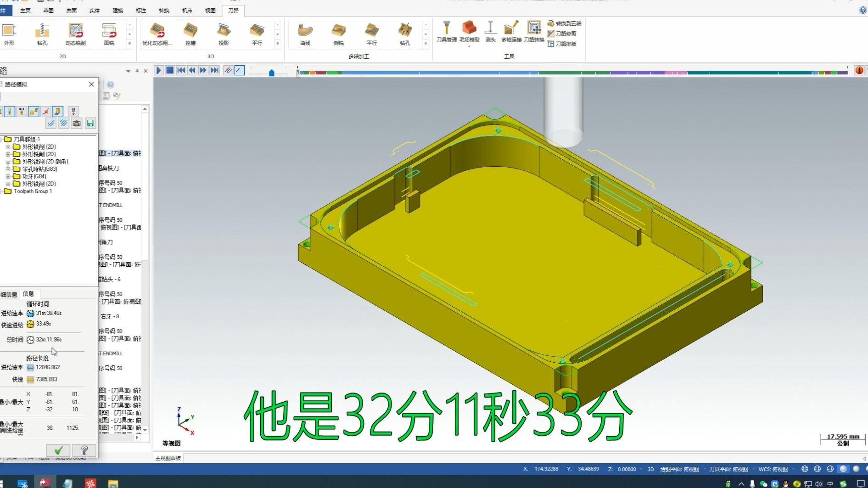Toggle display holder button in 路径模拟
This screenshot has height=488, width=868.
pyautogui.click(x=22, y=111)
